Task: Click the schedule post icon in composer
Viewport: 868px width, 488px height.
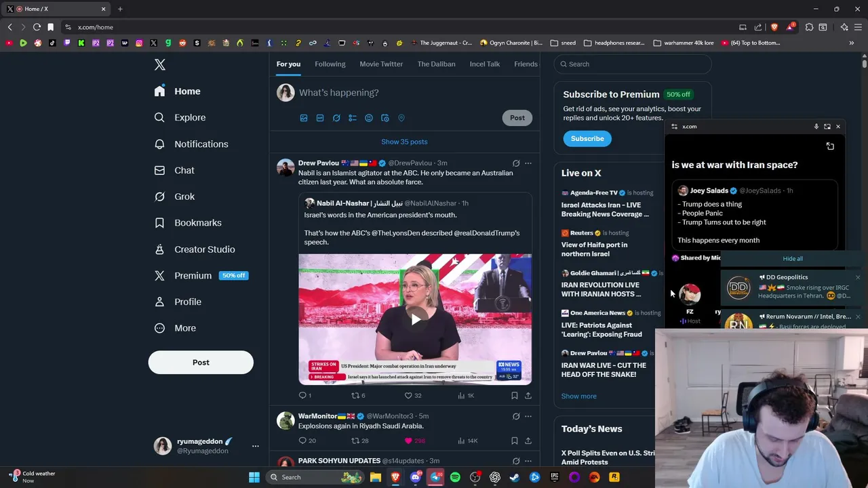Action: pyautogui.click(x=385, y=118)
